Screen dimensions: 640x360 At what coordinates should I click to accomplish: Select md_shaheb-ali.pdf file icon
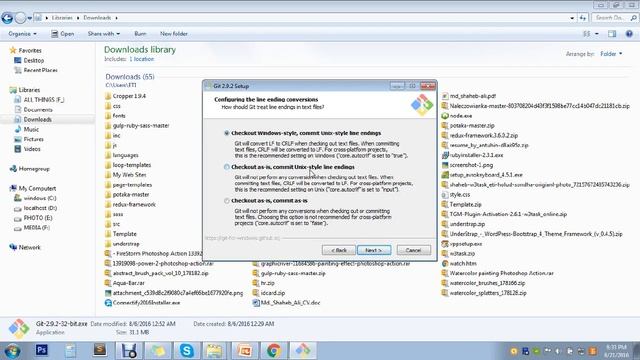click(x=445, y=96)
